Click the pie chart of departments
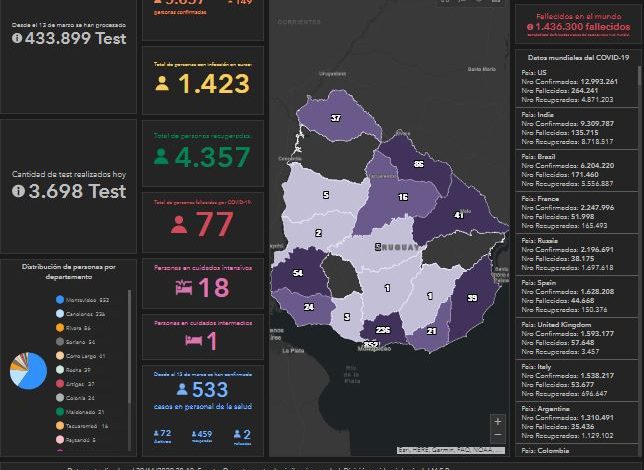Viewport: 644px width, 470px height. 27,370
